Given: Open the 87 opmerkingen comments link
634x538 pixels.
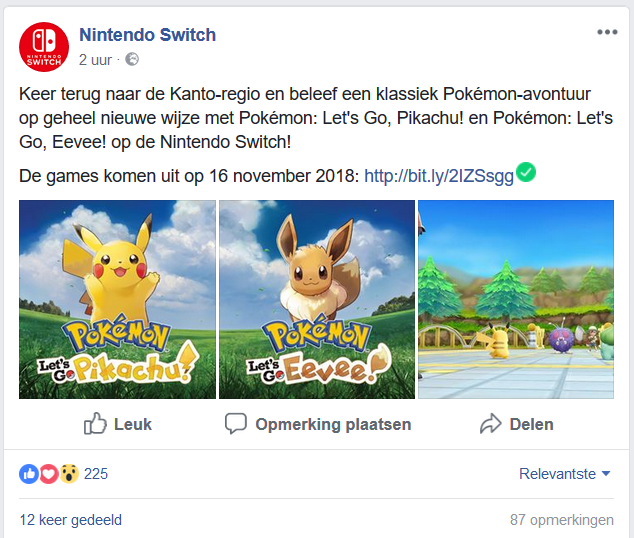Looking at the screenshot, I should click(560, 520).
